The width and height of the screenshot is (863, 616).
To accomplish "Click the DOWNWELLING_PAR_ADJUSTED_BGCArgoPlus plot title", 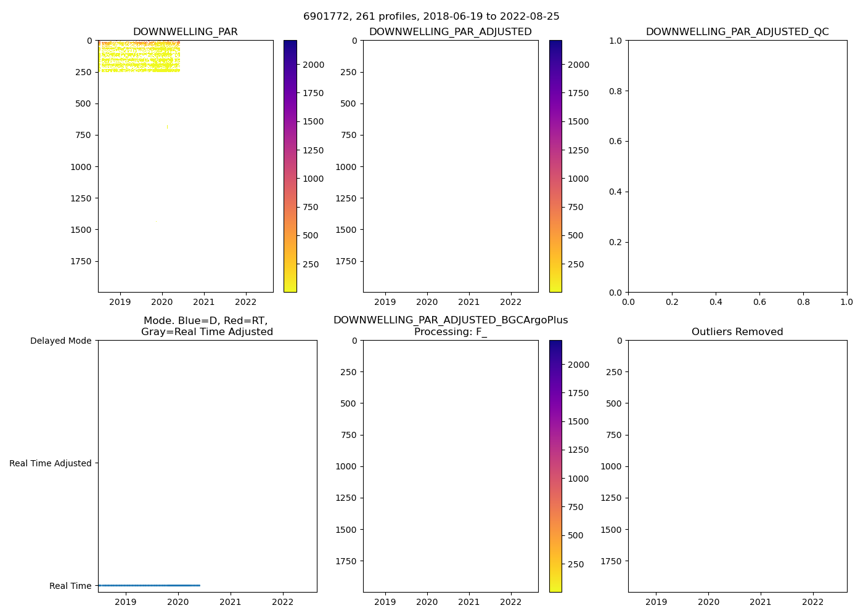I will coord(450,326).
